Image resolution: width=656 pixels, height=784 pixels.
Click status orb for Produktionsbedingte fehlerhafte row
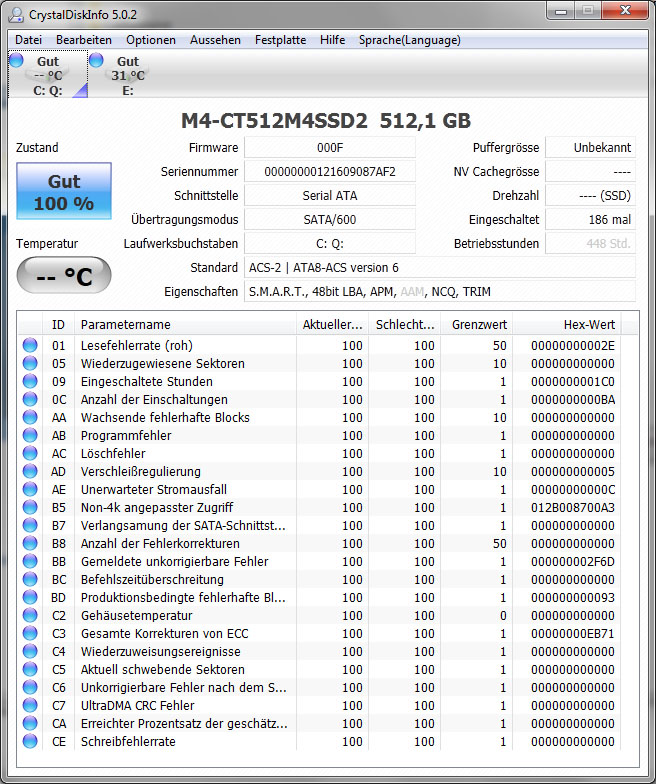pos(30,597)
